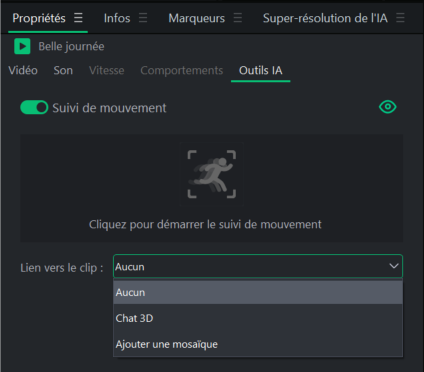Open the Marqueurs panel tab
424x372 pixels.
[197, 18]
